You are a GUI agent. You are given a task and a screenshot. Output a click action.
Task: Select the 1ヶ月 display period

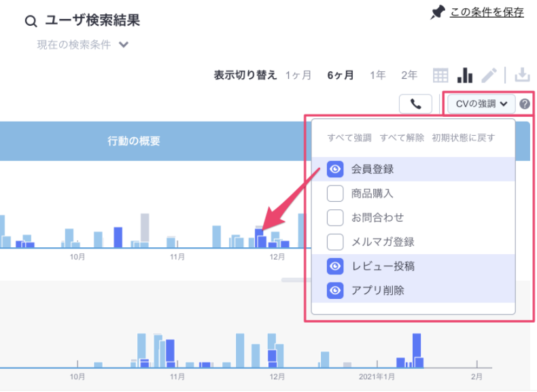[x=298, y=75]
